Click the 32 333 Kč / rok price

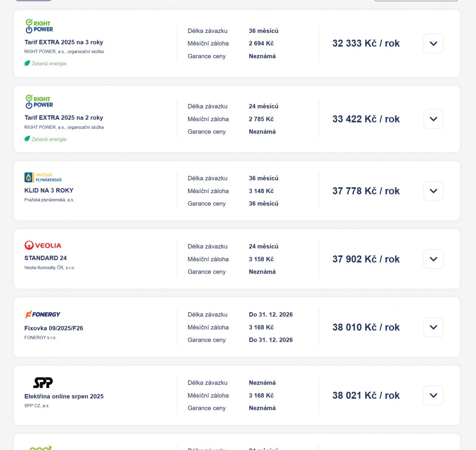click(x=366, y=44)
